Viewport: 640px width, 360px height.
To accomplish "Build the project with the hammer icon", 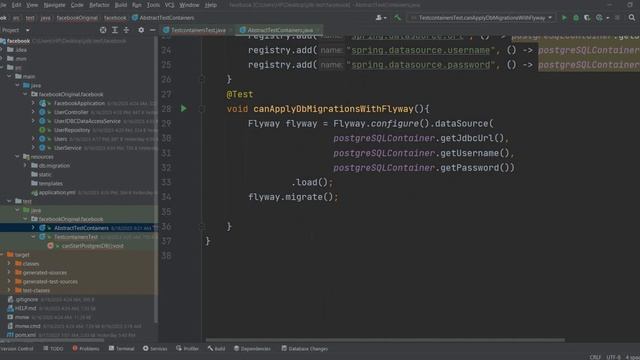I will pos(397,18).
